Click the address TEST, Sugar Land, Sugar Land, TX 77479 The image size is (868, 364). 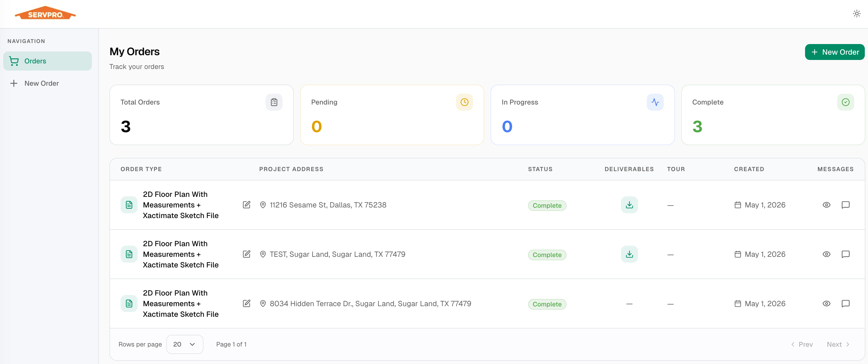click(337, 254)
